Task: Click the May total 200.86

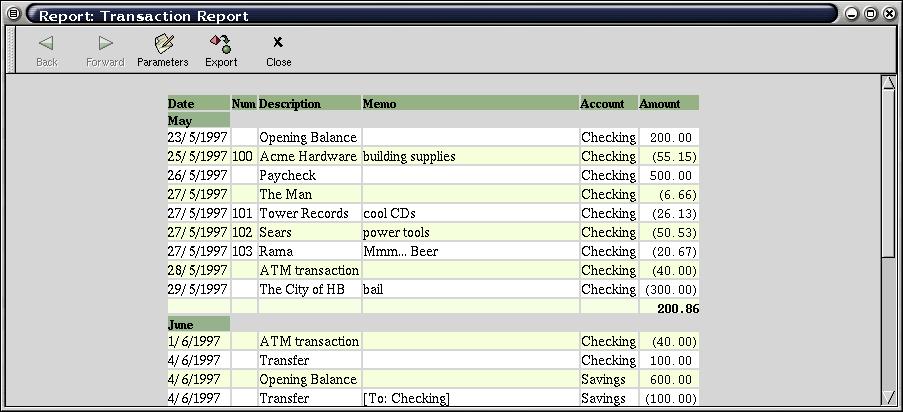Action: pyautogui.click(x=677, y=308)
